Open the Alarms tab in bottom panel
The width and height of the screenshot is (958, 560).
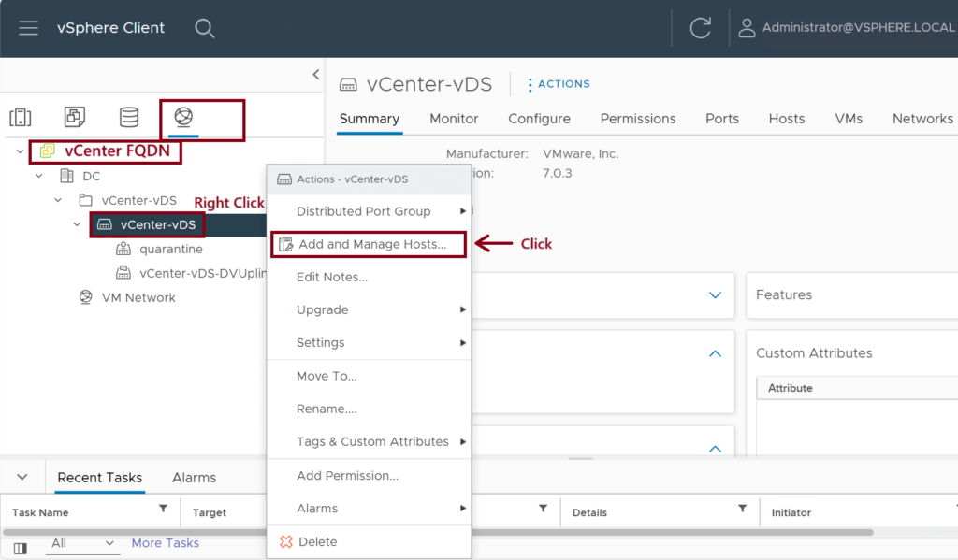(x=195, y=478)
